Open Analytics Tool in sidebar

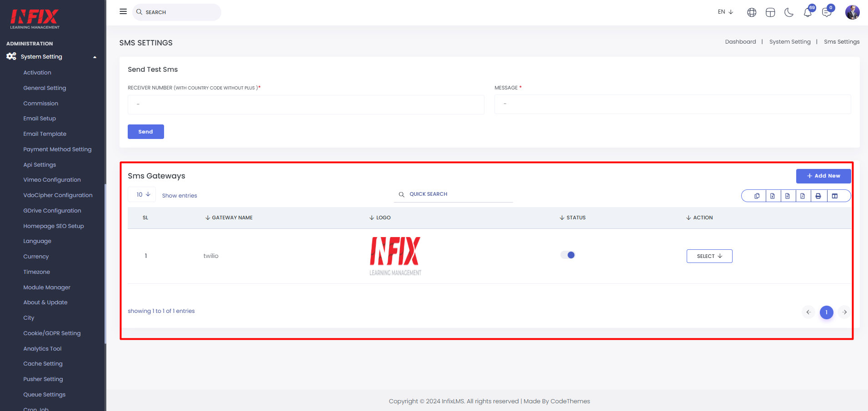tap(42, 349)
